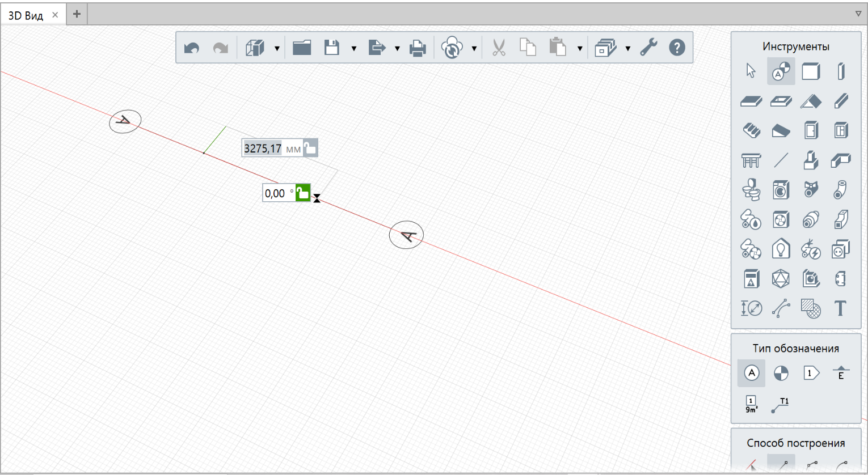Select the Window tool
Screen dimensions: 868x475
(x=841, y=131)
